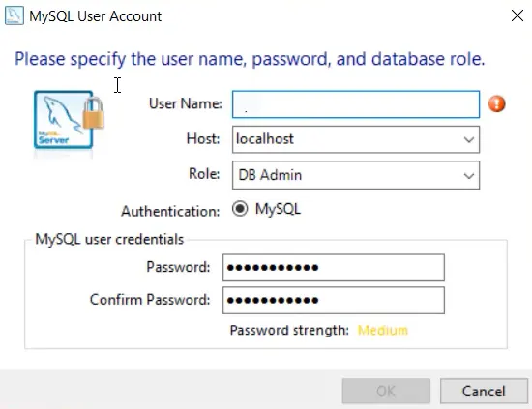Select the MySQL authentication radio button
This screenshot has width=532, height=409.
click(240, 208)
